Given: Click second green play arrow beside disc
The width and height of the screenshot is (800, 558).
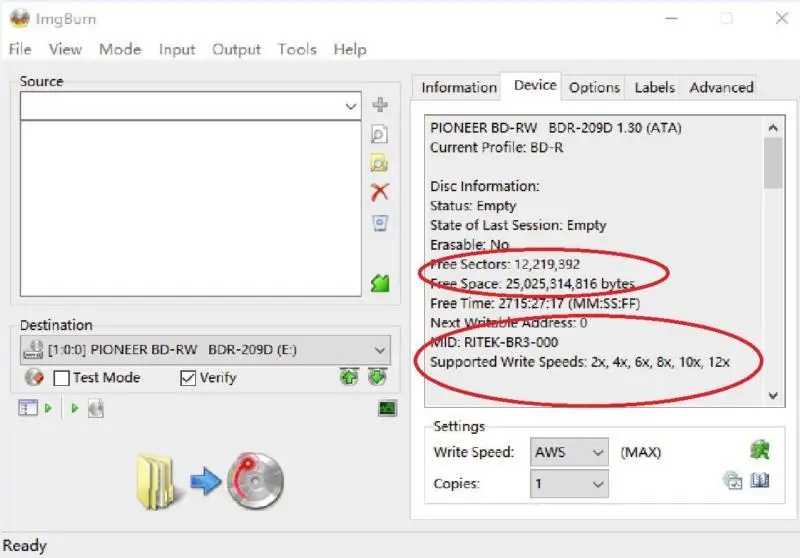Looking at the screenshot, I should 75,408.
